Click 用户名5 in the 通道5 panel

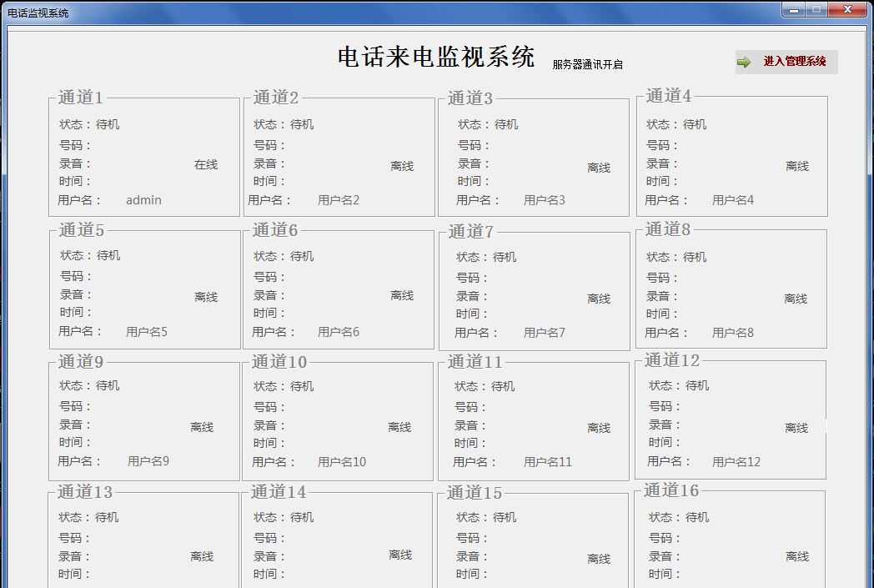pyautogui.click(x=147, y=332)
